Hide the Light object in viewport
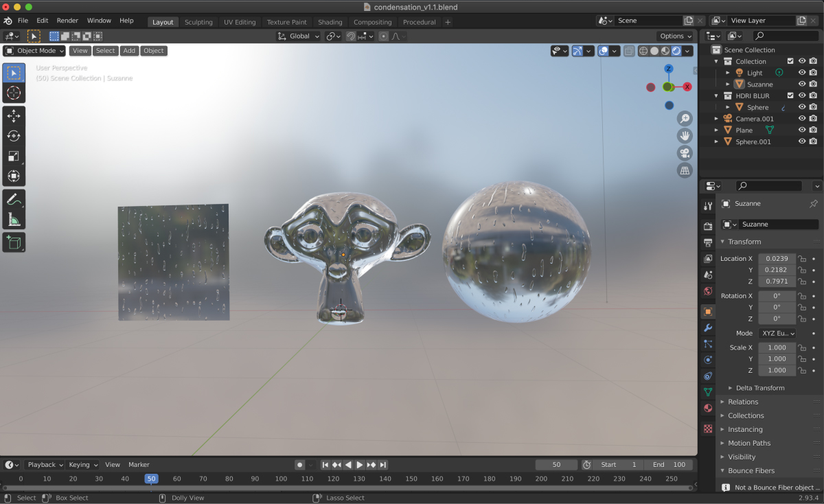 (x=801, y=73)
